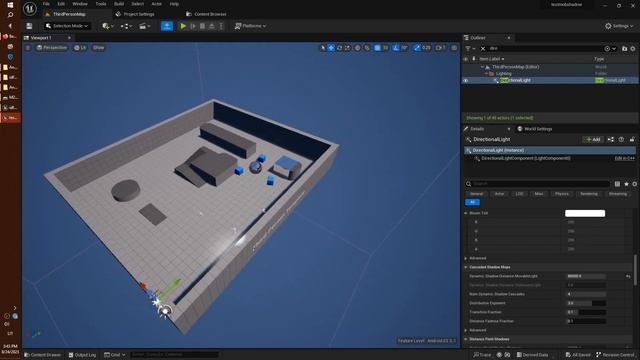Select the DirectionalLightComponent row

tap(550, 158)
